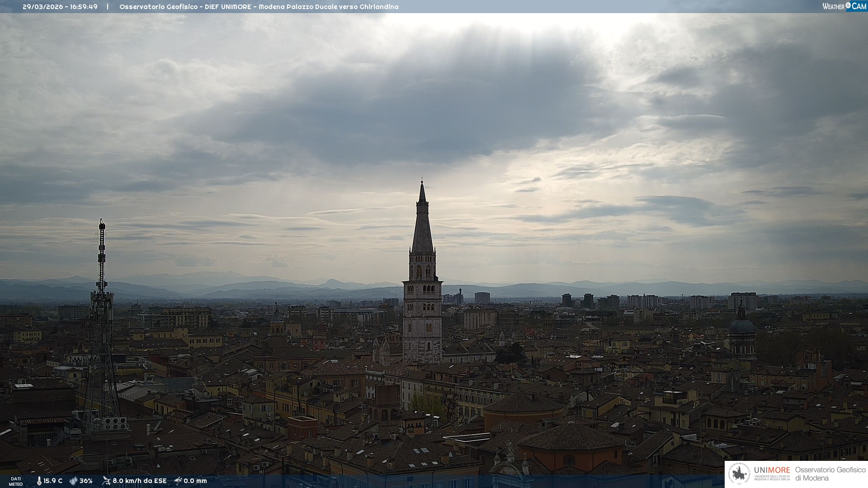
Task: Click Osservatorio Geofisico di Modena text
Action: pyautogui.click(x=830, y=474)
